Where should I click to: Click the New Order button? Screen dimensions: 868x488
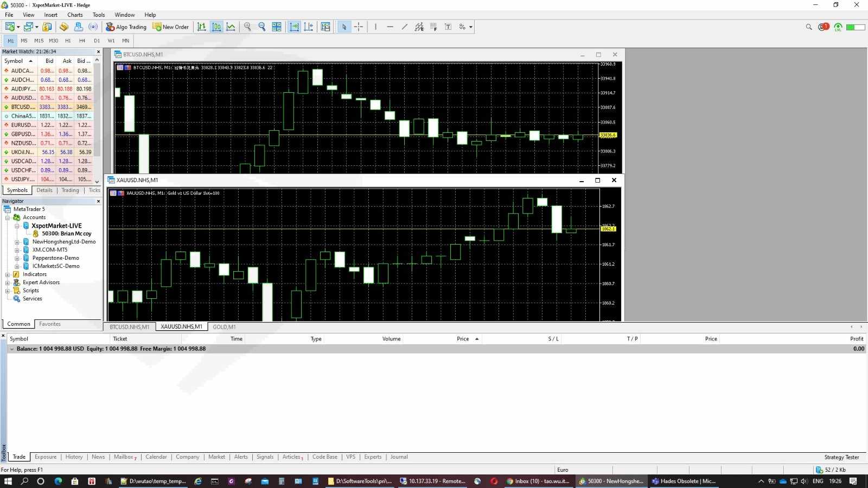171,27
